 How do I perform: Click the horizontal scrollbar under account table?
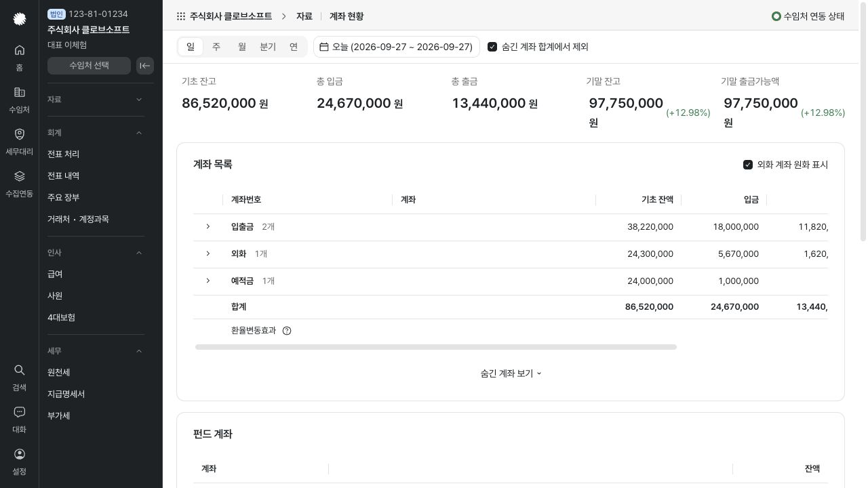[436, 347]
